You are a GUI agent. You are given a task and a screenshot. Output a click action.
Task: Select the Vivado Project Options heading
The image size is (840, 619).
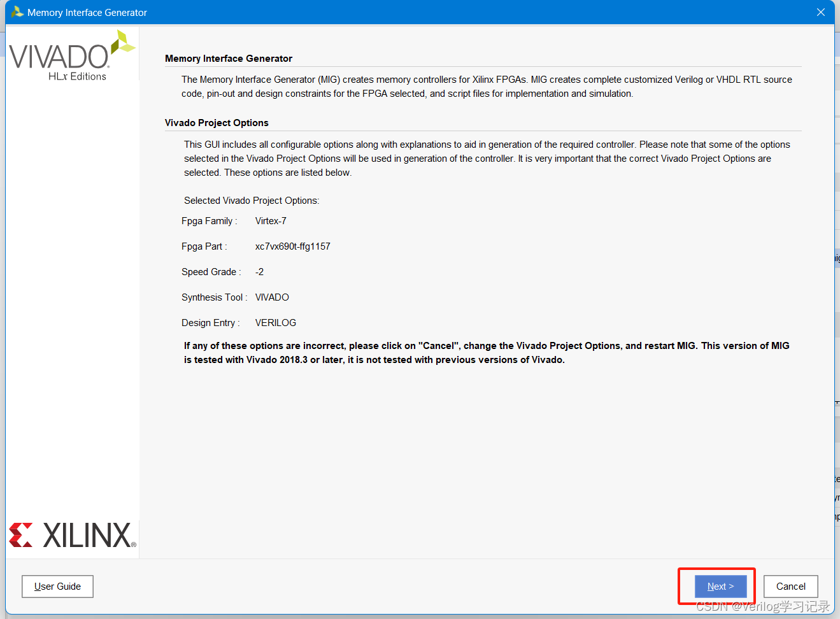tap(217, 123)
